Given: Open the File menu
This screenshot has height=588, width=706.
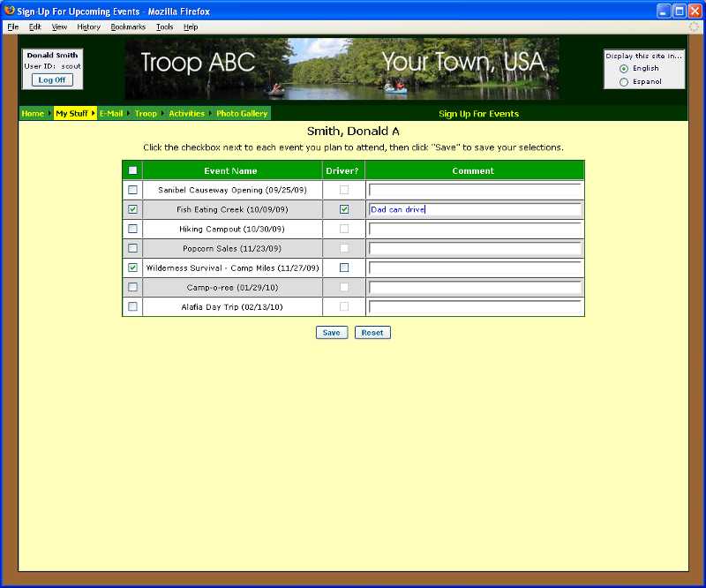Looking at the screenshot, I should [13, 27].
